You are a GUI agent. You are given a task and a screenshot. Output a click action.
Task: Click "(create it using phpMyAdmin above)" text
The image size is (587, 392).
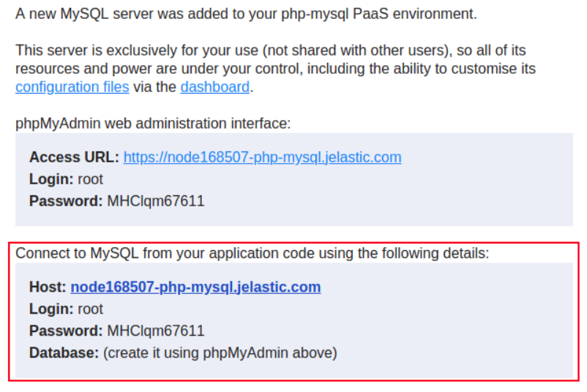pyautogui.click(x=220, y=353)
